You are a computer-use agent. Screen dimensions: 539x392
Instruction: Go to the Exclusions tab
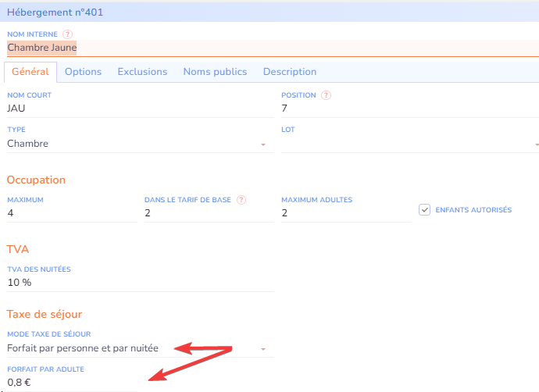pyautogui.click(x=142, y=72)
